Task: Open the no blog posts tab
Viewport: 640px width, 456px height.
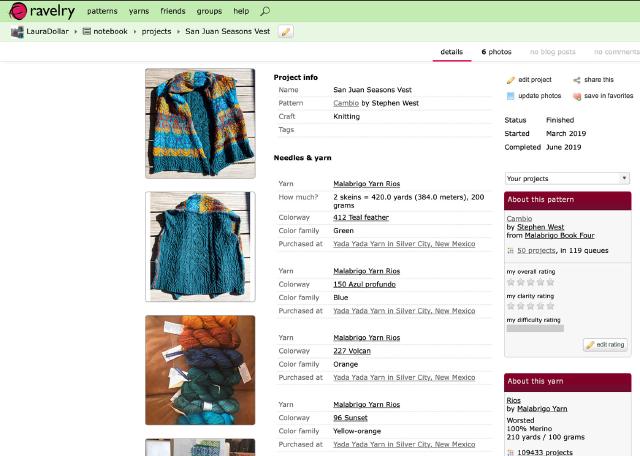Action: pos(552,52)
